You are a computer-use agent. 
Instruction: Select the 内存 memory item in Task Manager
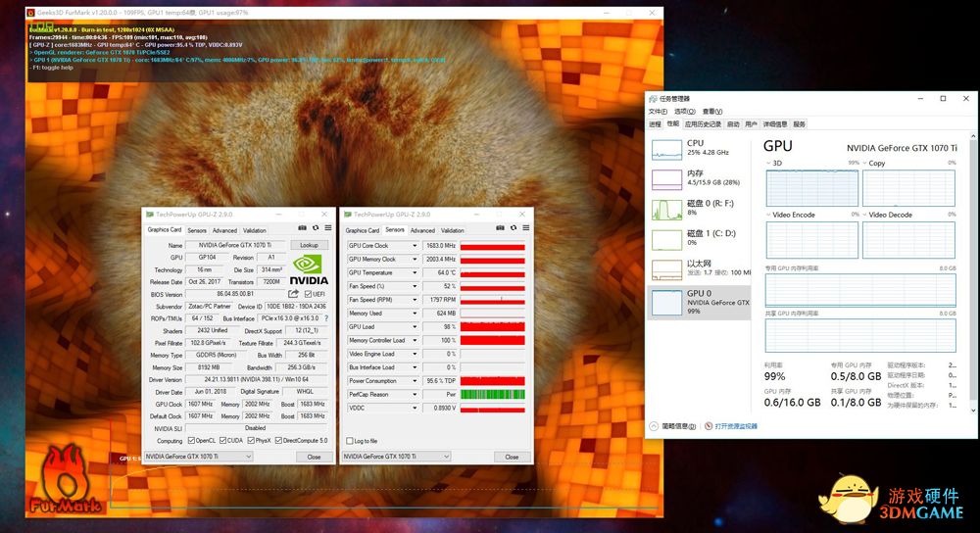(699, 178)
